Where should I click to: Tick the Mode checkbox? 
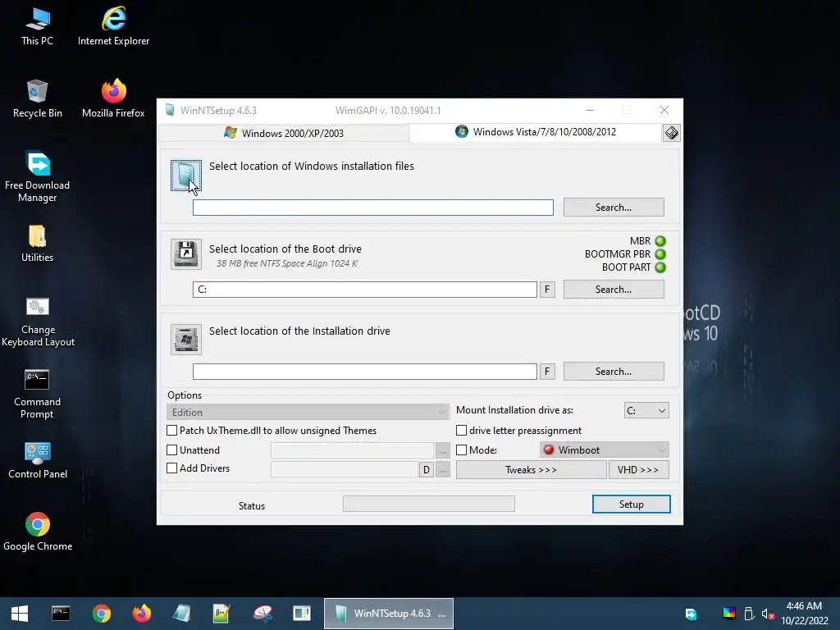point(461,450)
